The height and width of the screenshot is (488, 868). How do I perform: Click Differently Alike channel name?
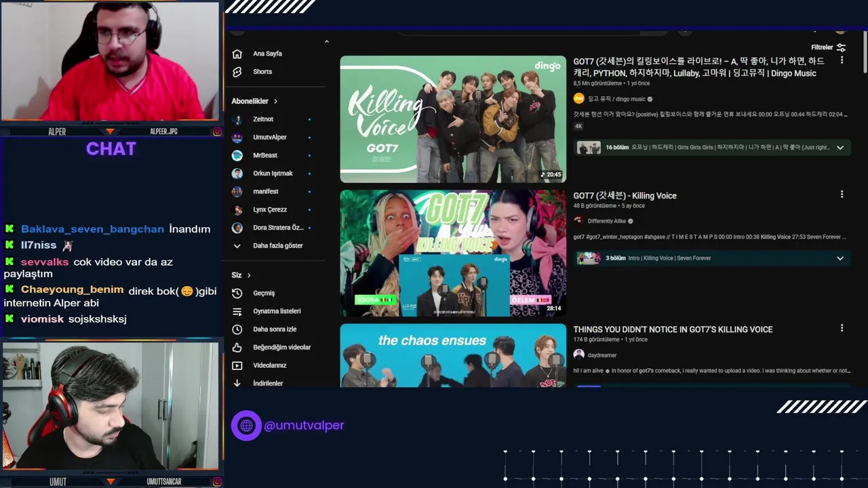(607, 221)
